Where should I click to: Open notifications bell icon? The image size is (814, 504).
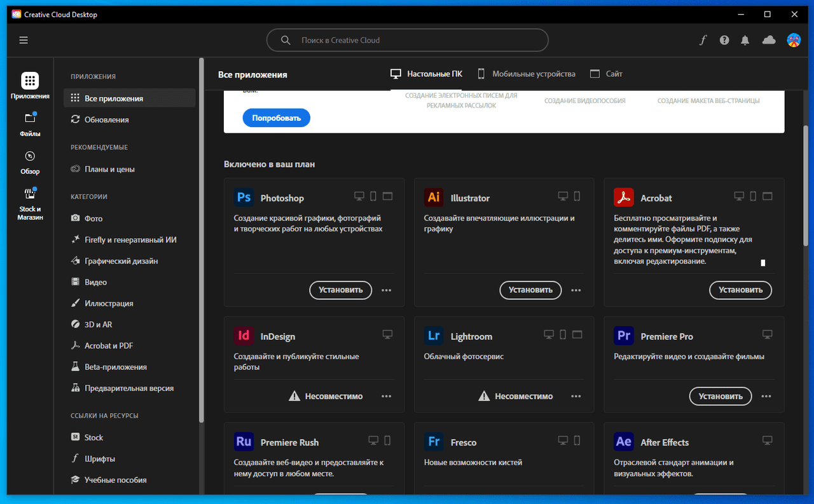click(745, 40)
